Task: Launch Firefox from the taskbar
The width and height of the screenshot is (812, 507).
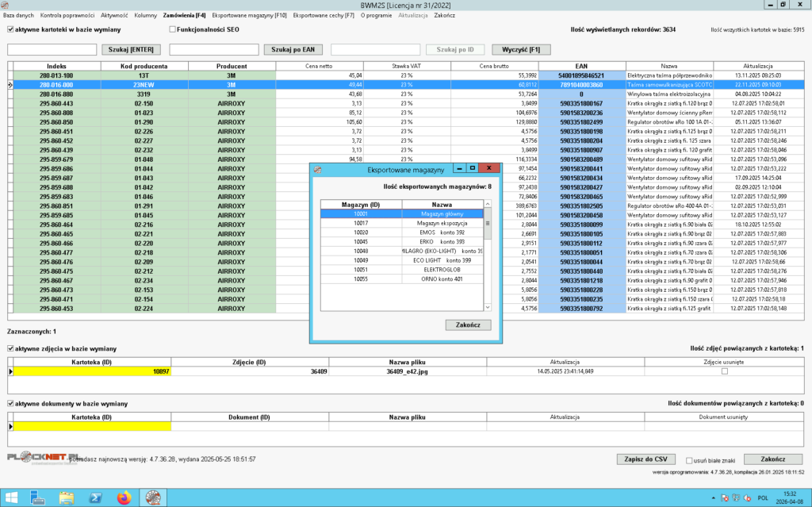Action: (123, 497)
